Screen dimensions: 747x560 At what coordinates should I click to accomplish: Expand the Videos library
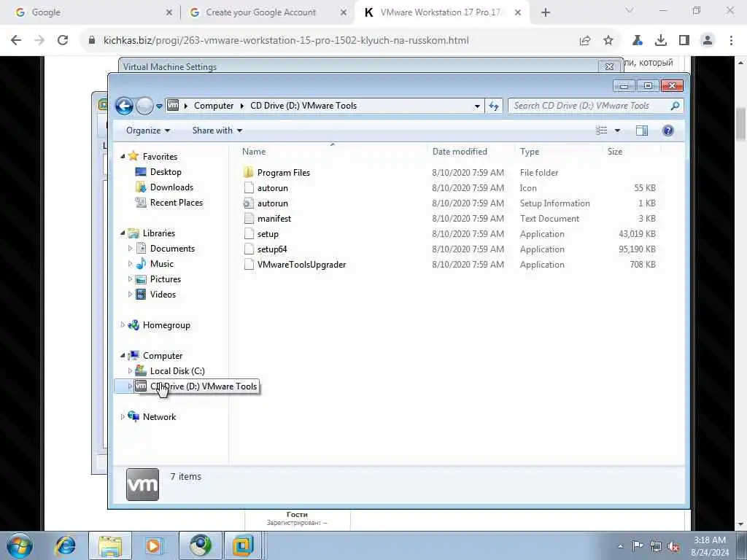click(130, 295)
